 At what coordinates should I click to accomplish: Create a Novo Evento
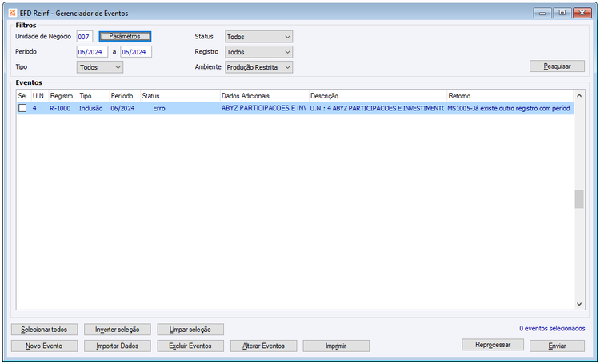44,346
